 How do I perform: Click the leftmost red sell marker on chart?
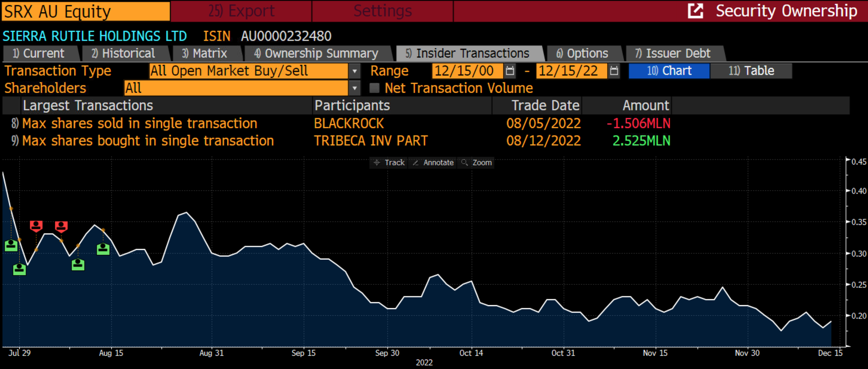point(36,226)
